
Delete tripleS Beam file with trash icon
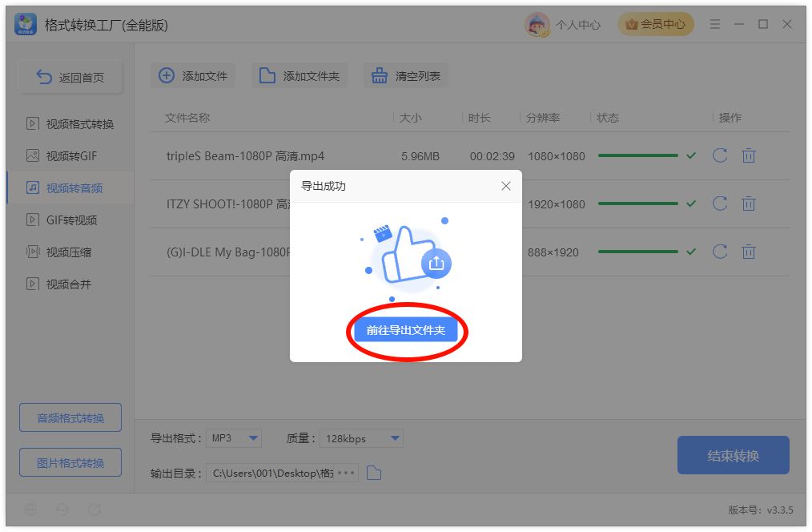click(x=748, y=155)
